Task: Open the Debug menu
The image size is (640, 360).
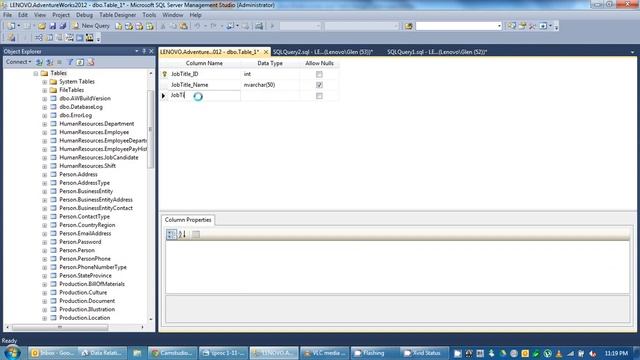Action: click(x=84, y=15)
